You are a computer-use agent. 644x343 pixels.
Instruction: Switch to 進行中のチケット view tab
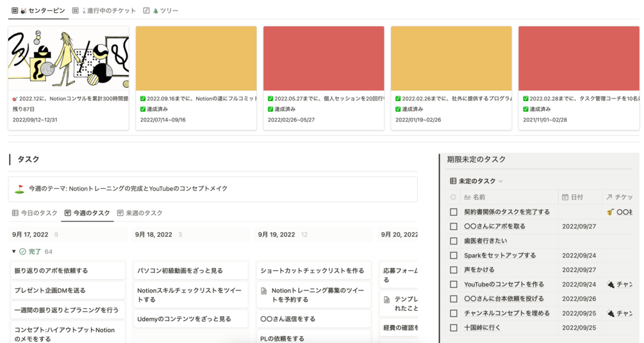click(104, 11)
